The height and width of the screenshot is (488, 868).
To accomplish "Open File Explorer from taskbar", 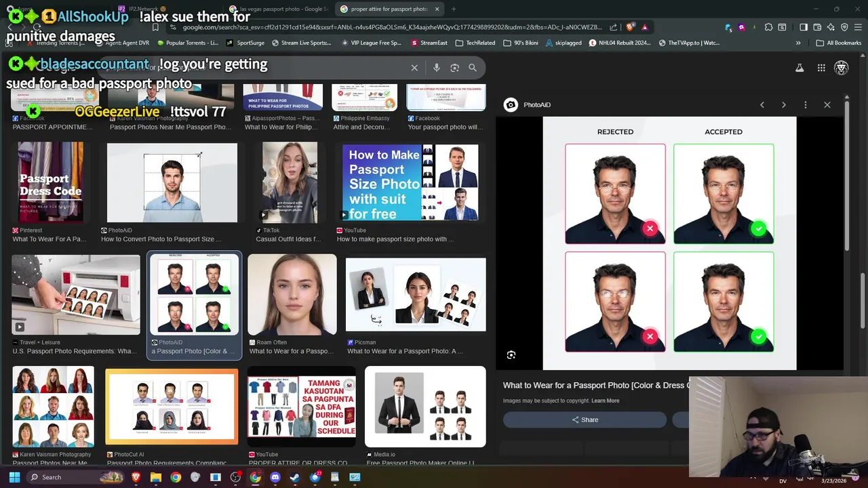I will (156, 477).
